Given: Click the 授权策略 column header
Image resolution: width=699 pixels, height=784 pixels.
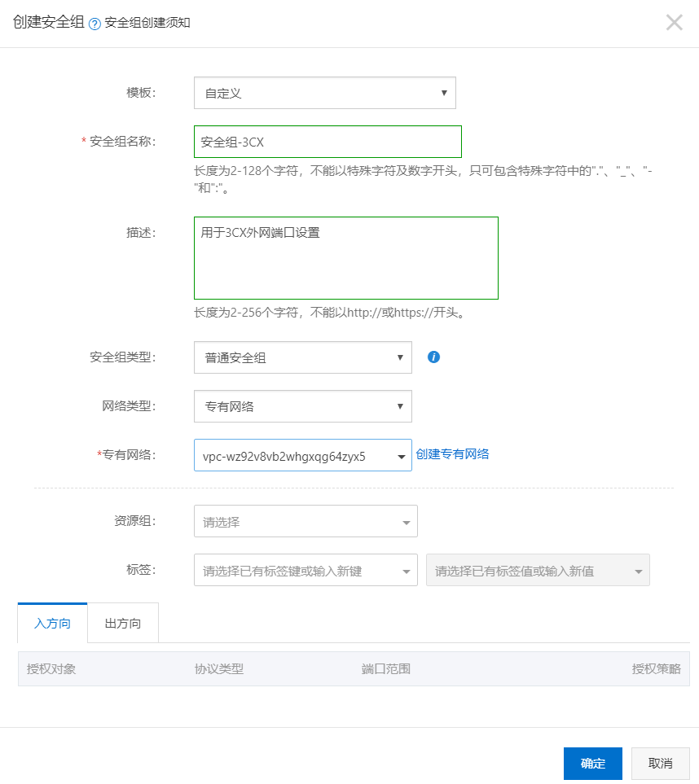Looking at the screenshot, I should pyautogui.click(x=656, y=669).
